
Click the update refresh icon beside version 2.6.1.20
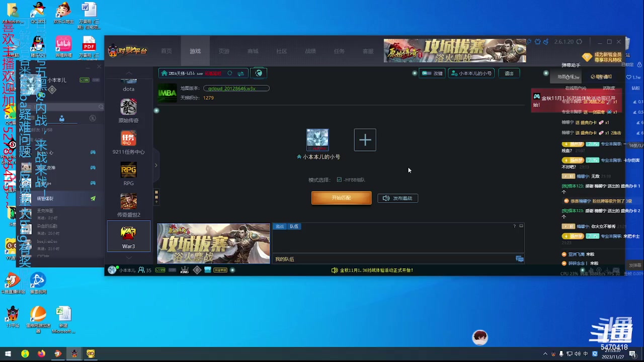point(579,42)
